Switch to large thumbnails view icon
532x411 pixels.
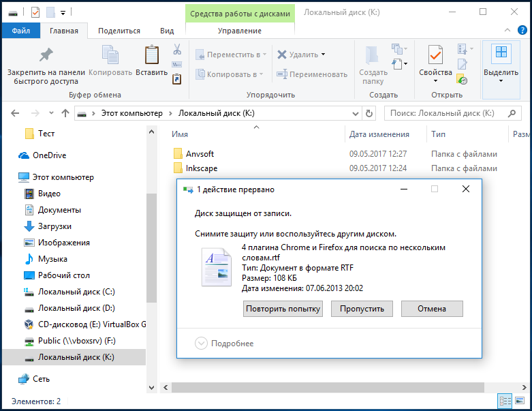520,401
